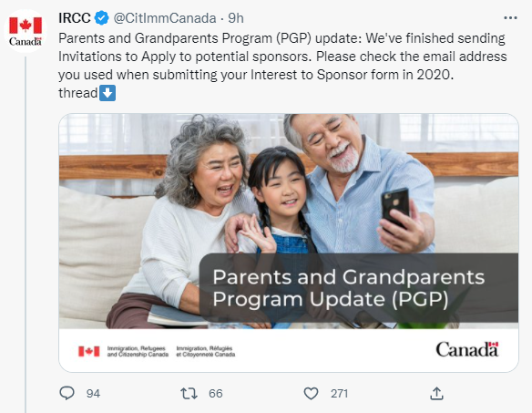Open the three-dot more options menu
This screenshot has height=413, width=532.
point(510,17)
